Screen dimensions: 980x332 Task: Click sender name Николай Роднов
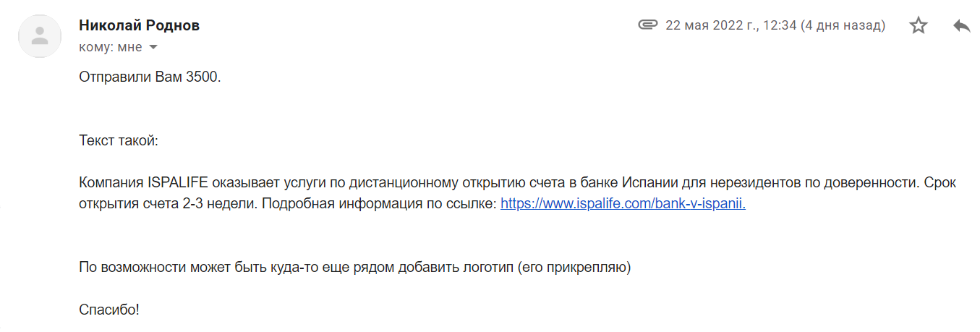139,25
